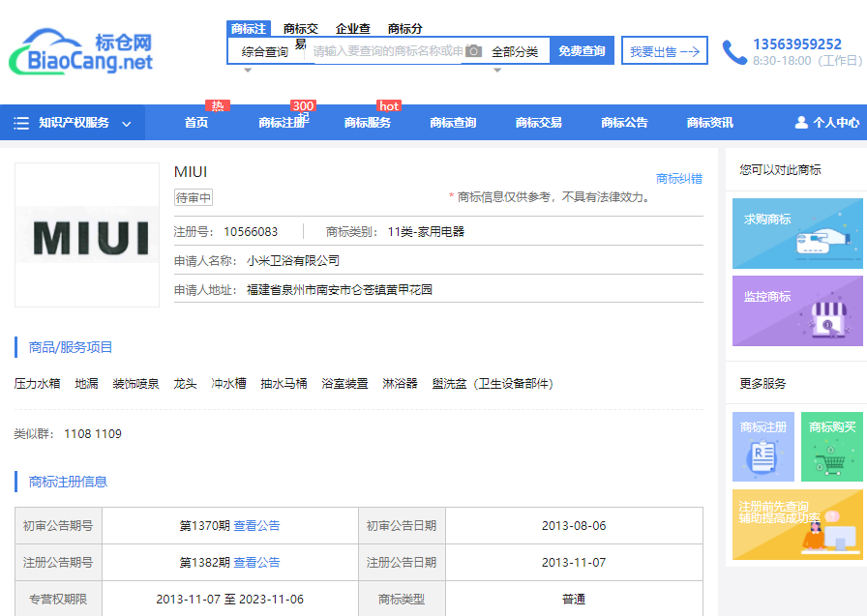
Task: Open the 商标购买 service tile
Action: [x=831, y=447]
